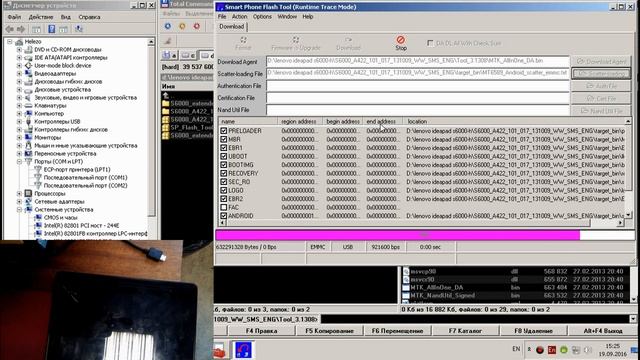Check the FAC partition checkbox
Viewport: 640px width, 360px height.
point(223,207)
